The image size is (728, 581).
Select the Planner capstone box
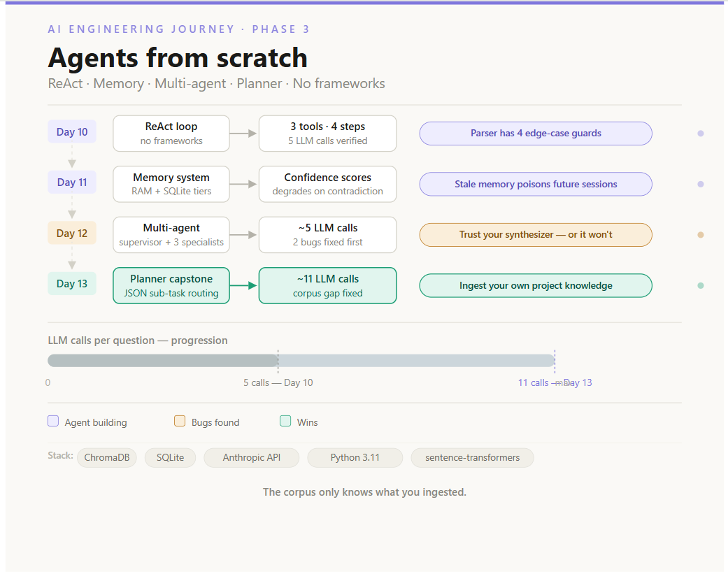[171, 285]
